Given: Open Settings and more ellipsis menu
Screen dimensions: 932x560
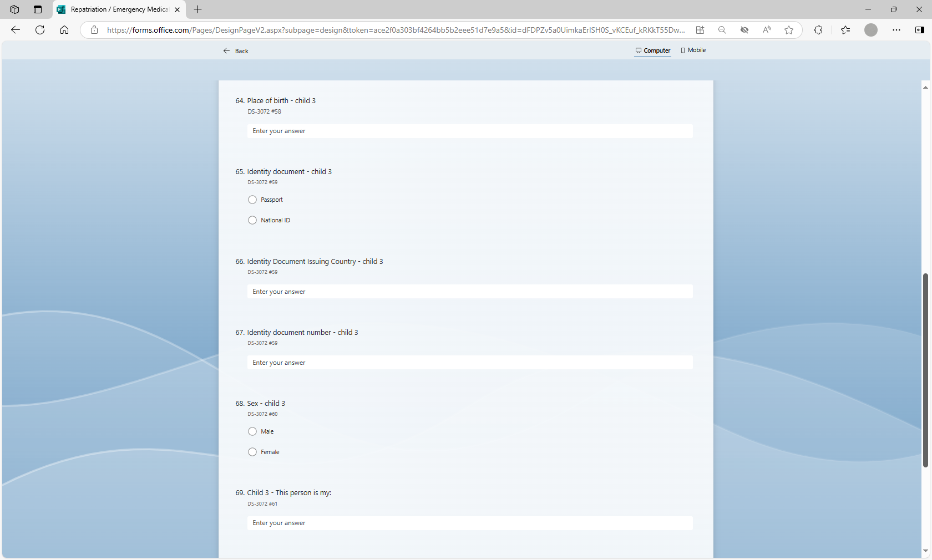Looking at the screenshot, I should pos(896,30).
